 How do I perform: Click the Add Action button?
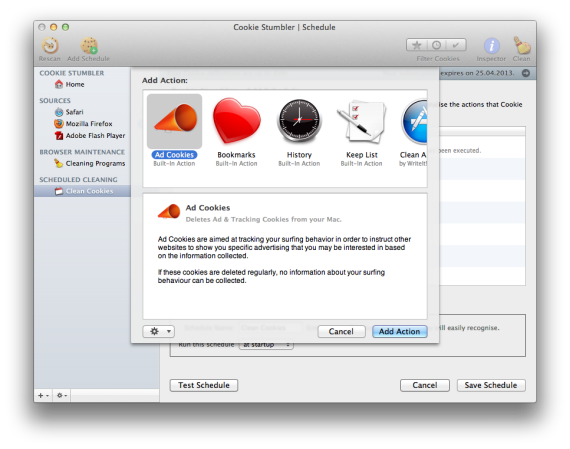(400, 332)
